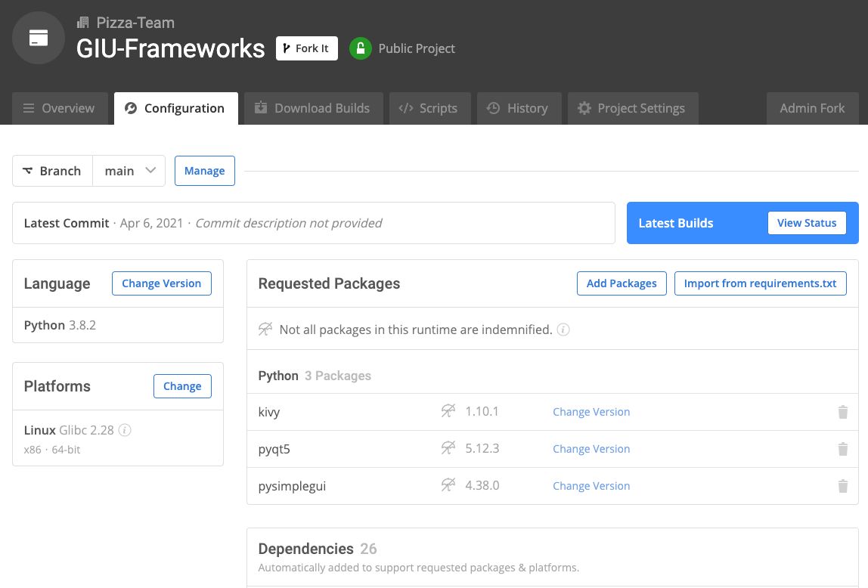Delete the kivy package using trash icon
This screenshot has width=868, height=588.
point(842,412)
